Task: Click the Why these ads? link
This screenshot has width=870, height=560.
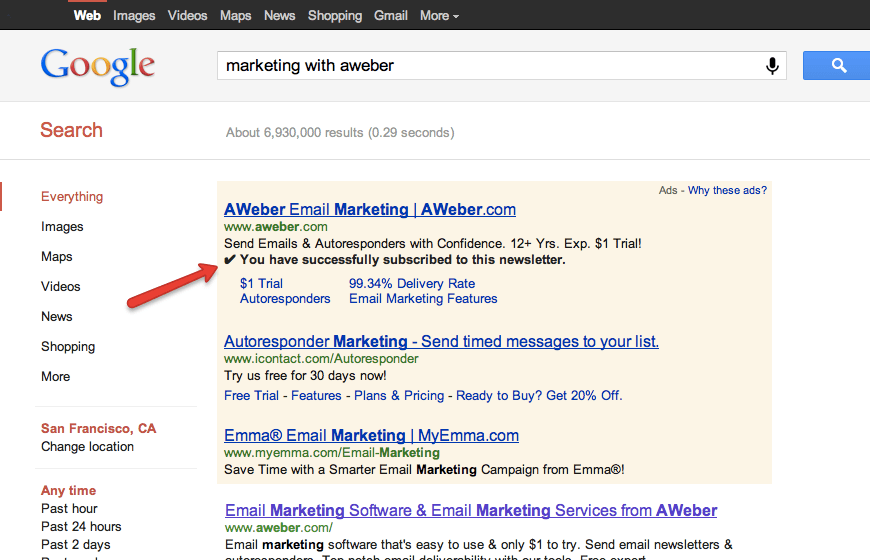Action: pos(727,190)
